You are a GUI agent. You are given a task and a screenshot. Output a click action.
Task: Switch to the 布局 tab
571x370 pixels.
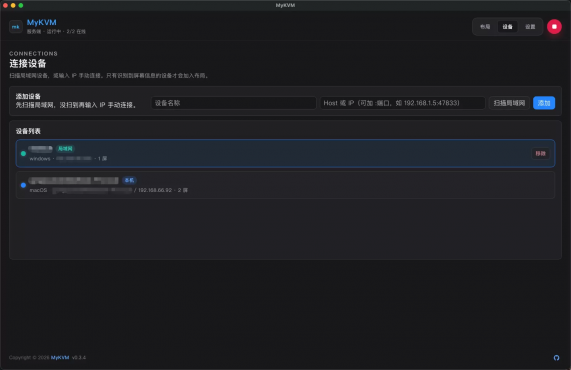(x=485, y=27)
